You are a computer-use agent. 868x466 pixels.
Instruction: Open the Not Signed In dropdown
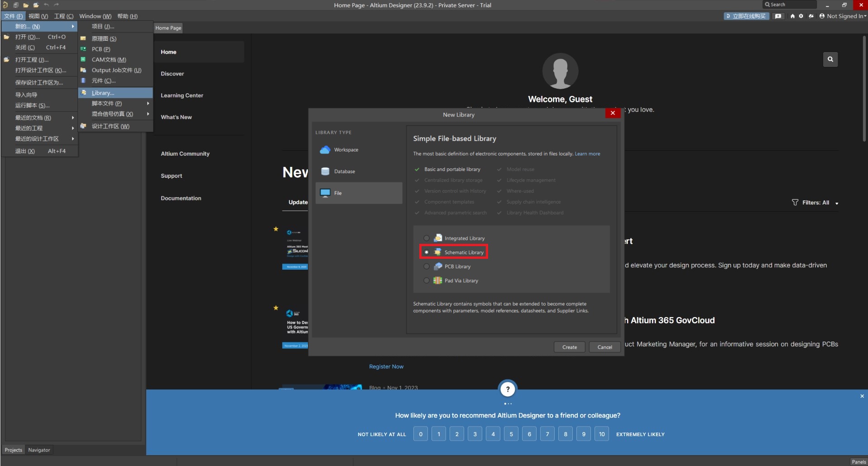pyautogui.click(x=843, y=16)
